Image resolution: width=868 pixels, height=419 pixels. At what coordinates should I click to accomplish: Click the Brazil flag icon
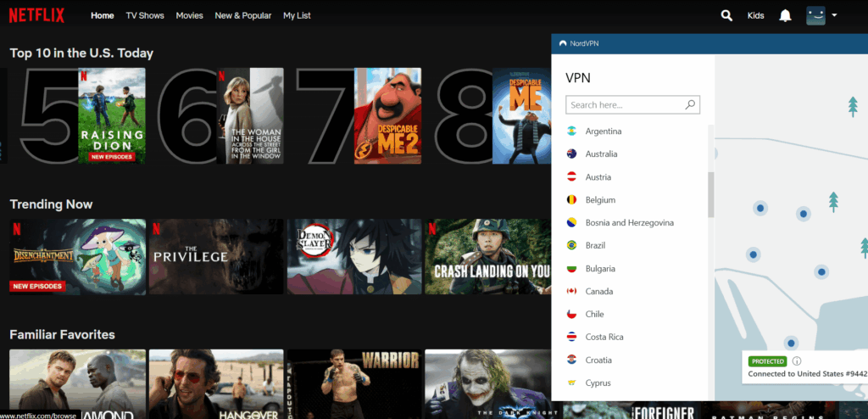[572, 245]
